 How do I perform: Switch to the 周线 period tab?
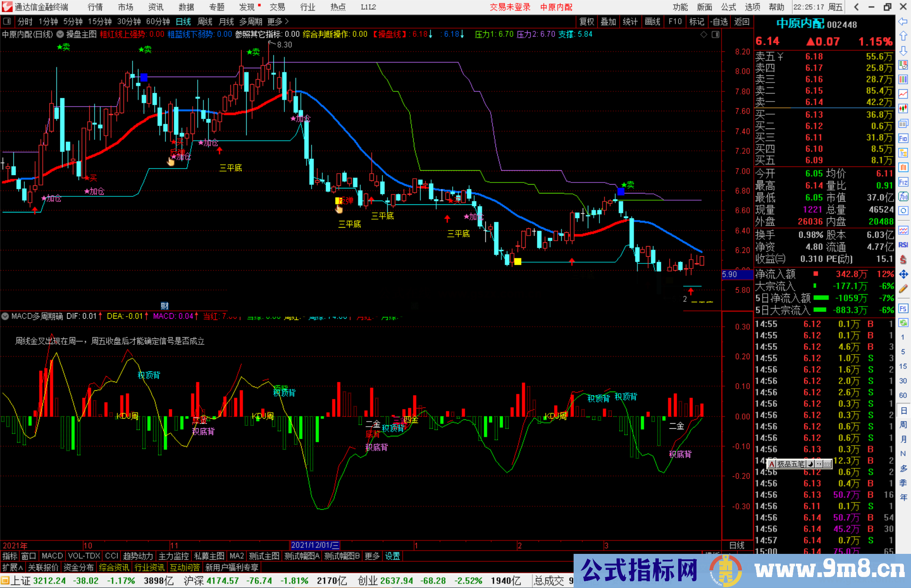(x=205, y=21)
